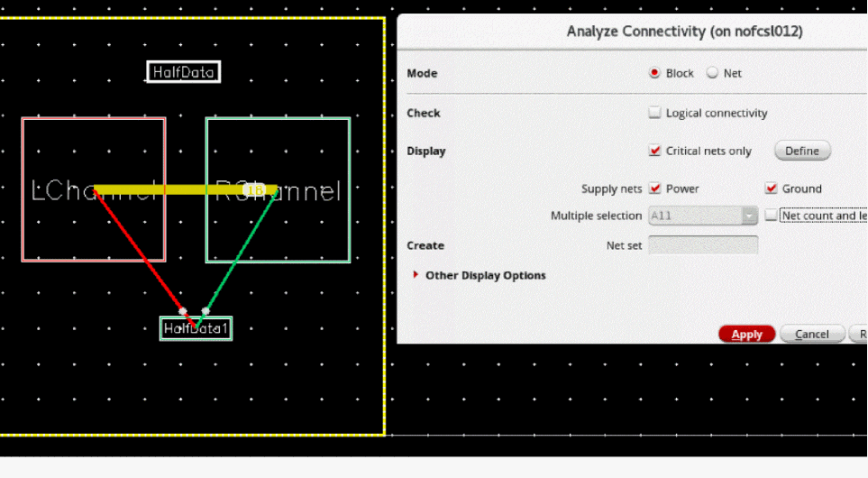Enable the Logical connectivity checkbox
868x478 pixels.
[655, 113]
